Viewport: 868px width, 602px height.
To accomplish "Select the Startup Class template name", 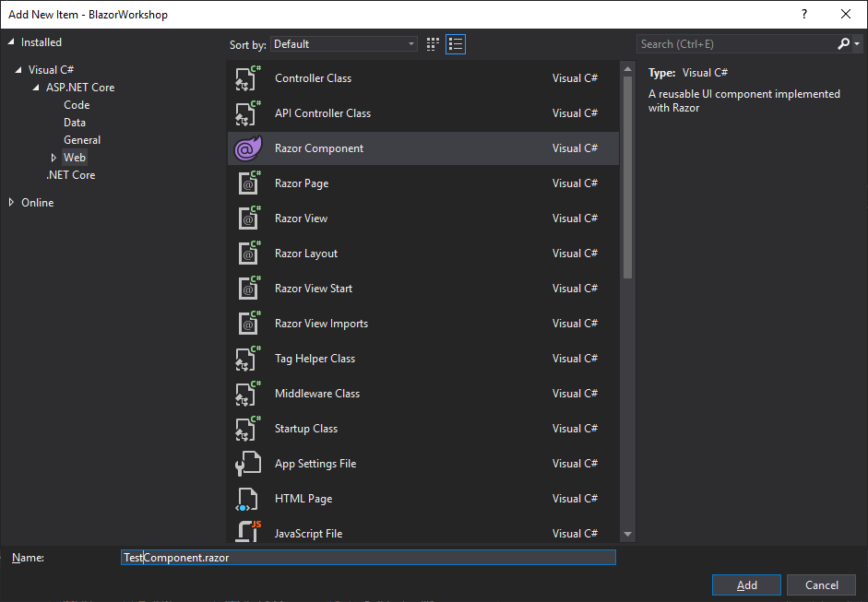I will point(306,429).
